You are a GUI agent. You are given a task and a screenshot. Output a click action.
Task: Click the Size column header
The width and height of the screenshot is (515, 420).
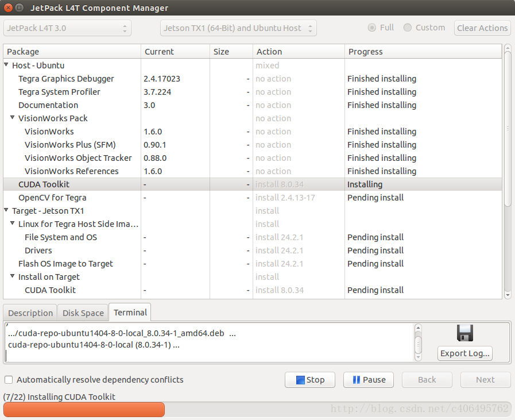pos(231,52)
